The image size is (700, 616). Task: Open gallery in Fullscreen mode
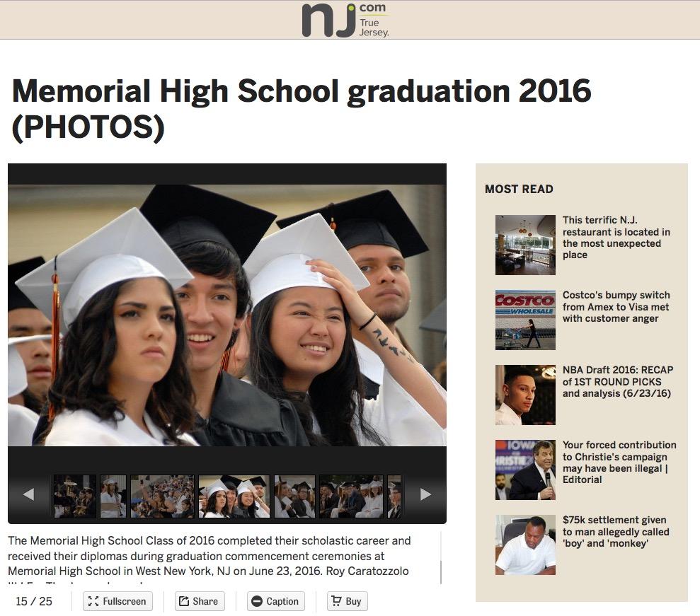pos(117,601)
